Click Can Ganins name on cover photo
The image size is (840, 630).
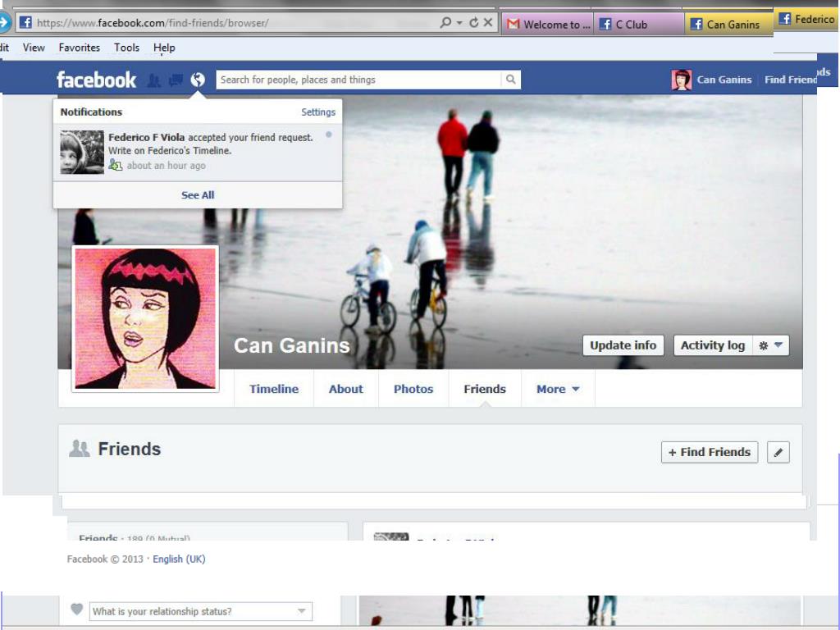point(292,345)
